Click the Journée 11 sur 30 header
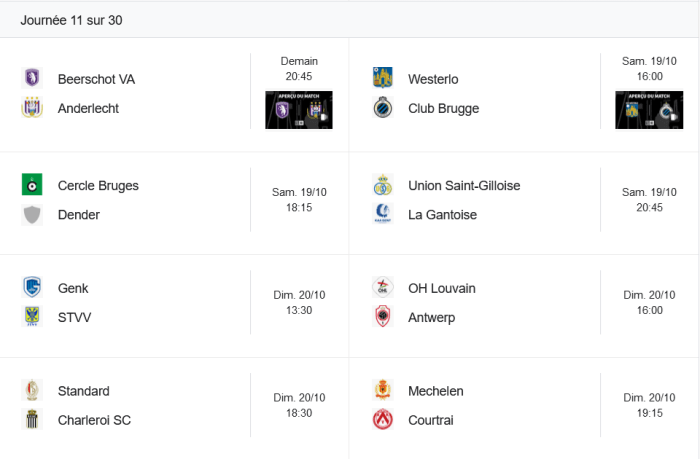The height and width of the screenshot is (459, 700). click(71, 20)
